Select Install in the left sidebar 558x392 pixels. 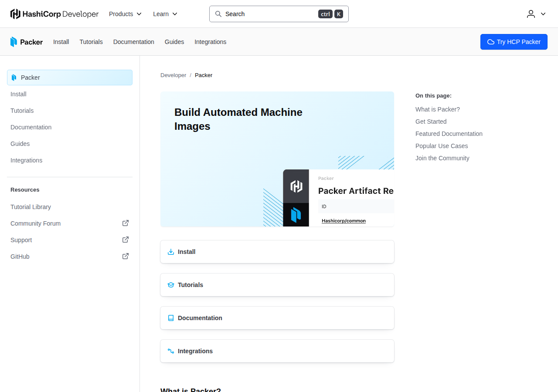tap(70, 94)
